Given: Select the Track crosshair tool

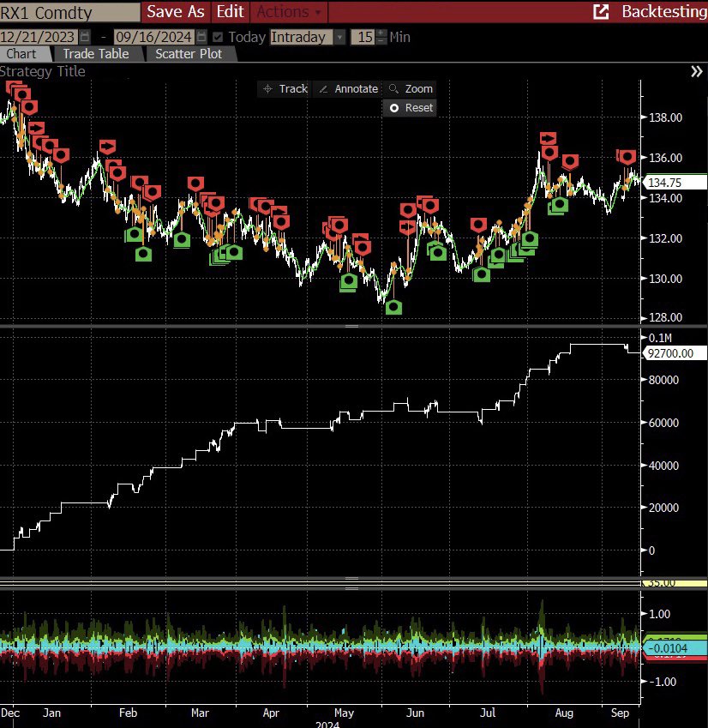Looking at the screenshot, I should click(284, 88).
